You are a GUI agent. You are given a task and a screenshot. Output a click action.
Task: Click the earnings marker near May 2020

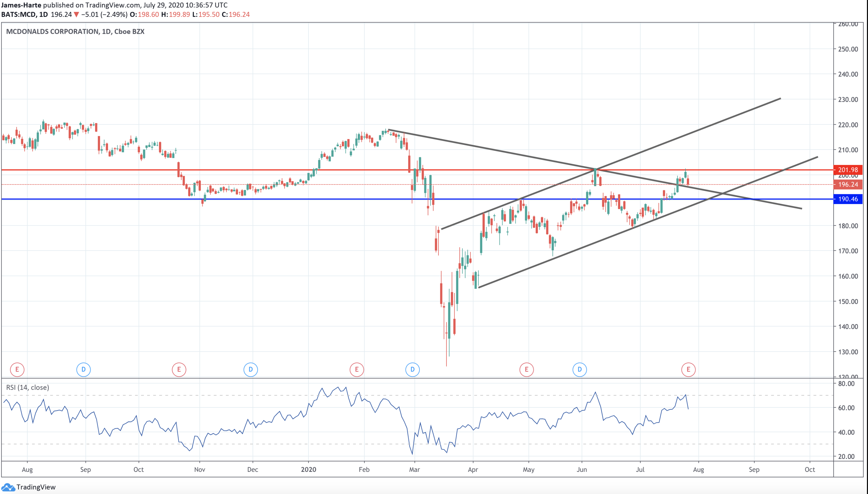(526, 369)
